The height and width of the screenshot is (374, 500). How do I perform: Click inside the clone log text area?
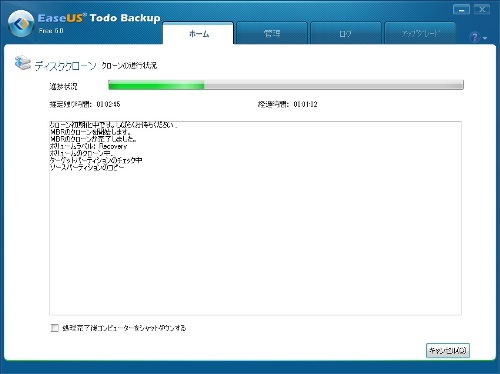pyautogui.click(x=255, y=218)
